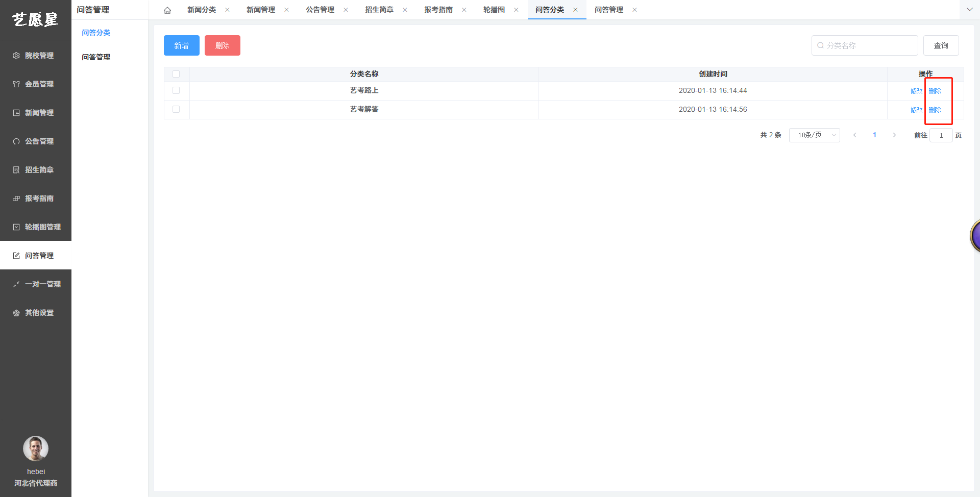Viewport: 980px width, 497px height.
Task: Click the hebei user avatar
Action: pos(36,449)
